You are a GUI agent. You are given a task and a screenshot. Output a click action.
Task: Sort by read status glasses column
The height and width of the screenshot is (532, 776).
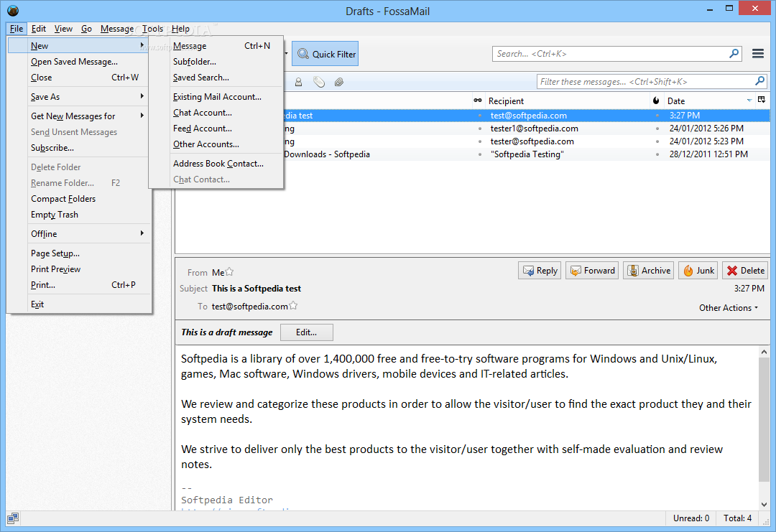point(478,101)
